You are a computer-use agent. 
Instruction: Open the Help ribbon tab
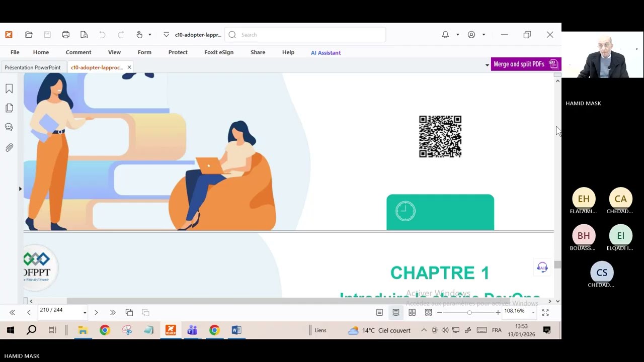(x=288, y=52)
